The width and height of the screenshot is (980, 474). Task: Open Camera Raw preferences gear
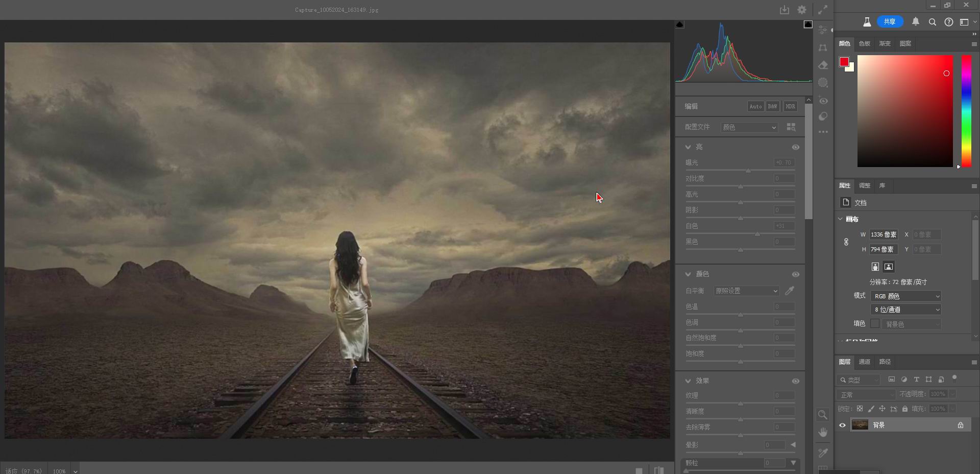tap(802, 10)
